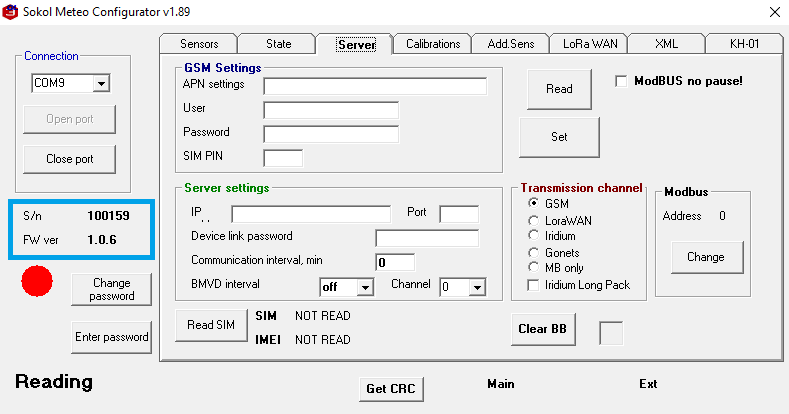
Task: Click the Main CRC label
Action: [501, 384]
